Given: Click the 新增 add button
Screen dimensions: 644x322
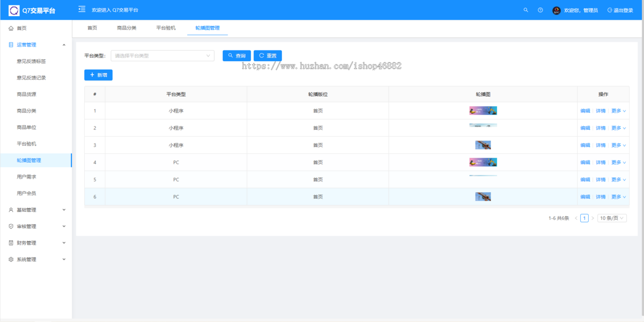Looking at the screenshot, I should 98,75.
